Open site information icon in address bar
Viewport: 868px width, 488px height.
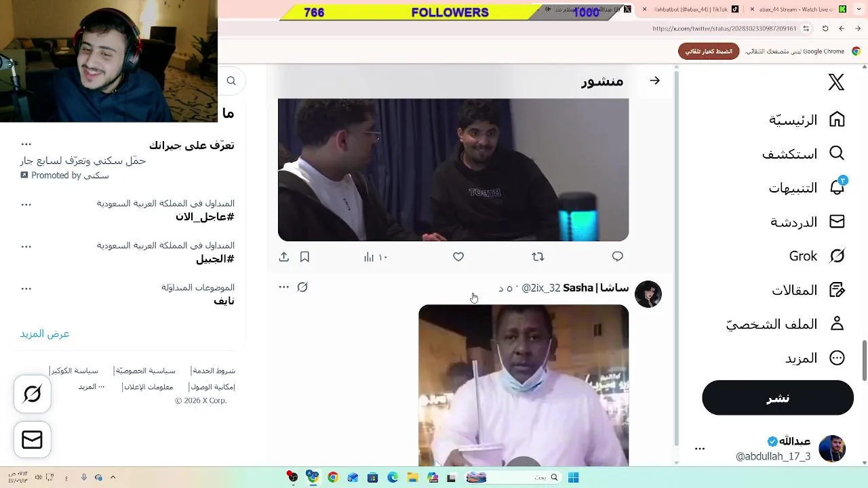[806, 28]
